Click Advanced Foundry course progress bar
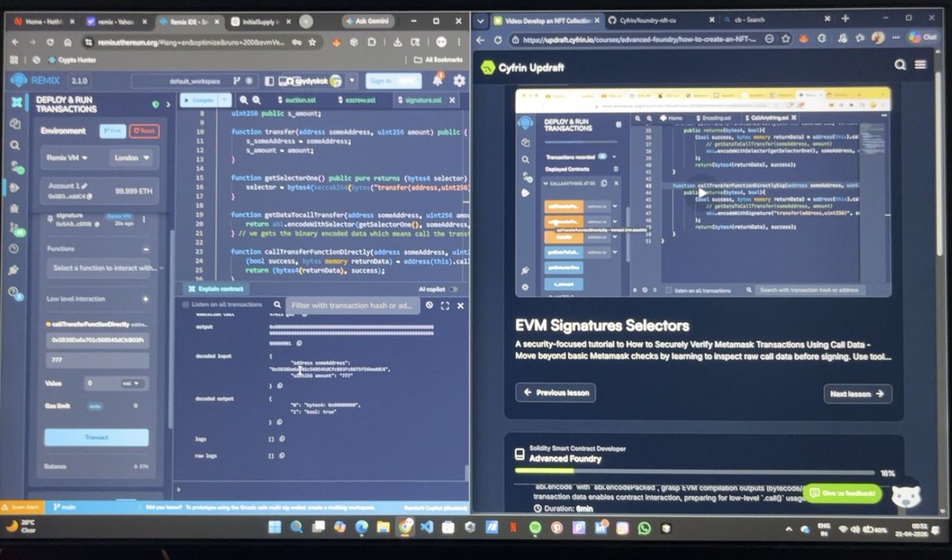This screenshot has height=560, width=952. (694, 472)
